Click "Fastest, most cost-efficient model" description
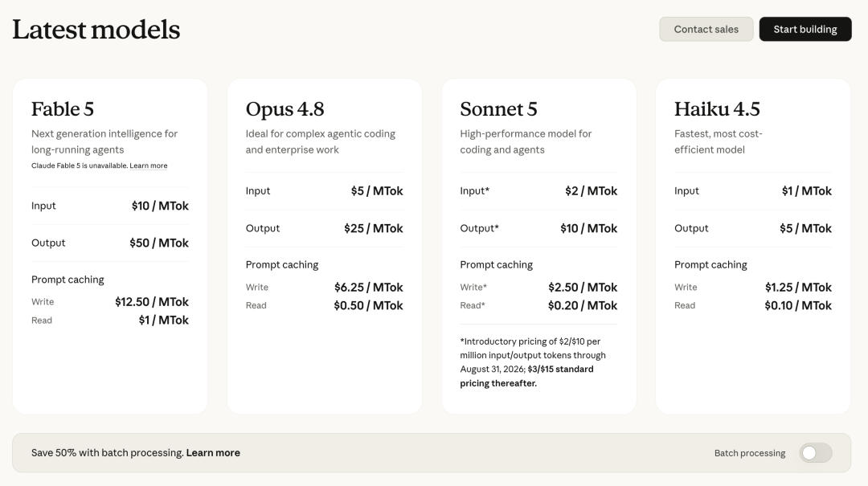868x486 pixels. (x=718, y=141)
